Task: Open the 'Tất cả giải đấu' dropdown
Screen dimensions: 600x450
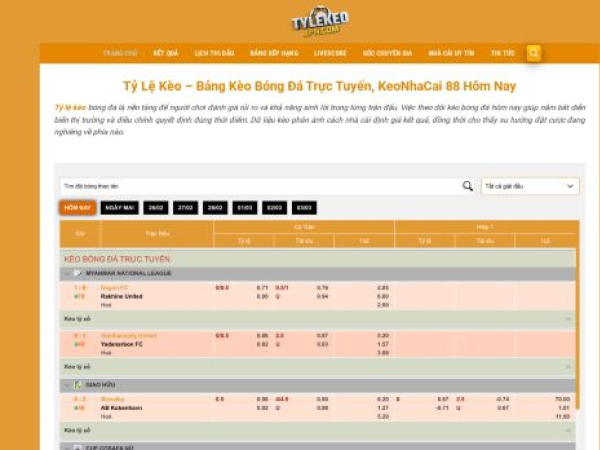Action: pyautogui.click(x=530, y=186)
